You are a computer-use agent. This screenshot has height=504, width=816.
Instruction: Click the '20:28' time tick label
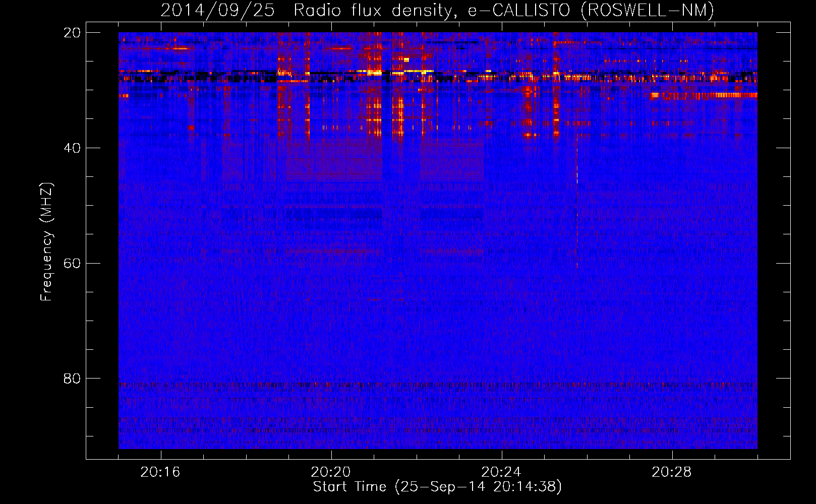[x=672, y=472]
